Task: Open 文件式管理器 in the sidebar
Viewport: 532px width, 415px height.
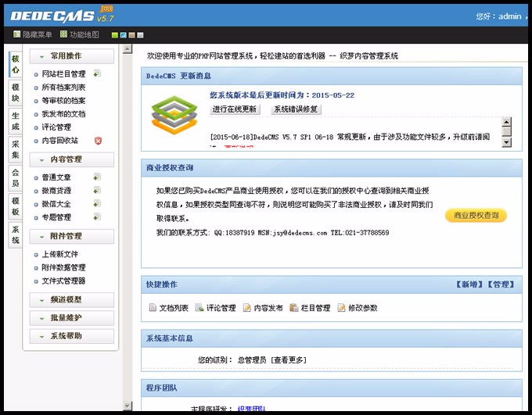Action: click(63, 281)
